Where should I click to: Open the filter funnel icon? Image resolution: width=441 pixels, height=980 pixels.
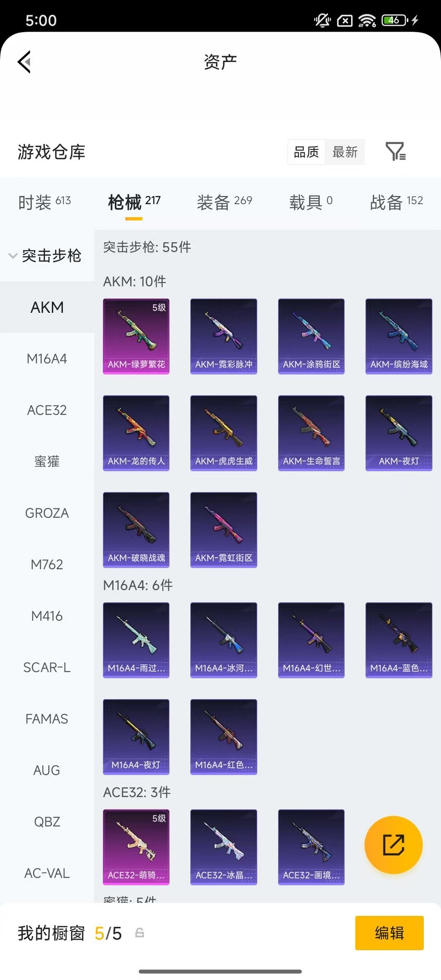point(396,151)
